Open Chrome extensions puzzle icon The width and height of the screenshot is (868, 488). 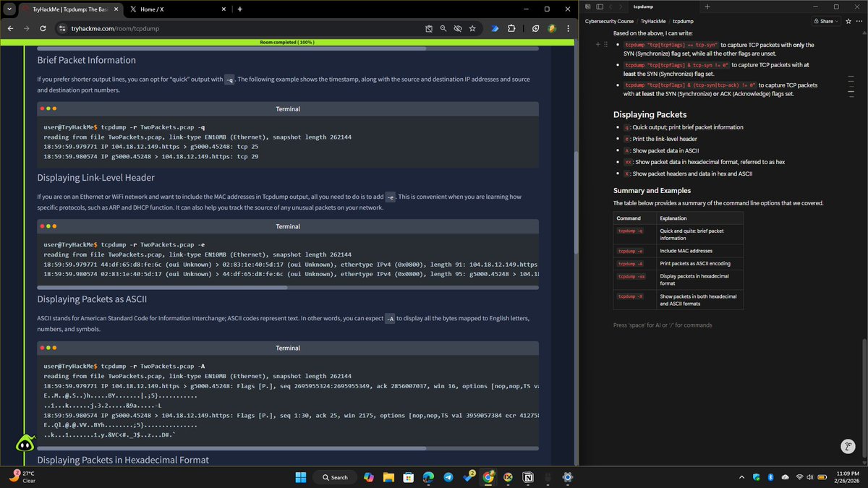pyautogui.click(x=512, y=28)
